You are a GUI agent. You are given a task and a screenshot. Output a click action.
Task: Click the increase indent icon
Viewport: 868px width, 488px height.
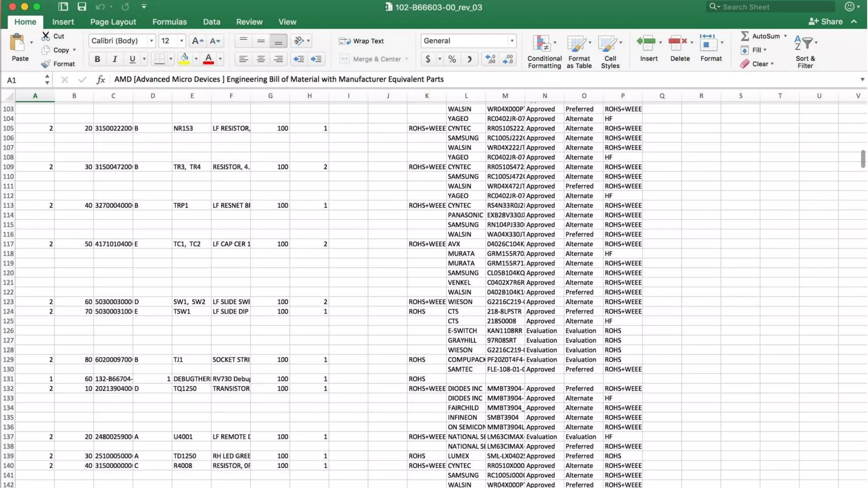[x=316, y=59]
